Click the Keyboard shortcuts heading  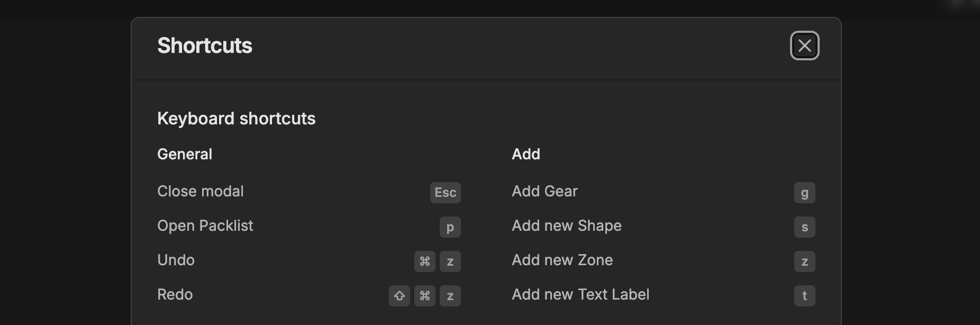click(236, 119)
